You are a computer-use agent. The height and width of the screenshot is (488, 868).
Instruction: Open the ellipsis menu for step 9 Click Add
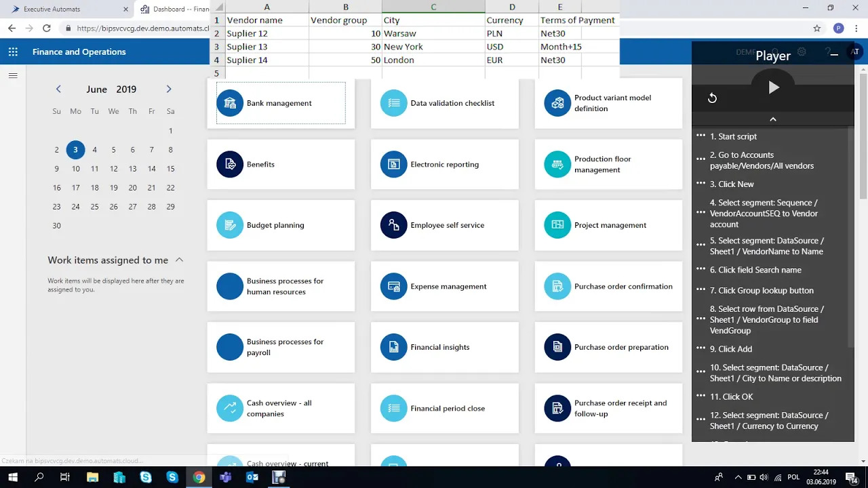point(701,348)
